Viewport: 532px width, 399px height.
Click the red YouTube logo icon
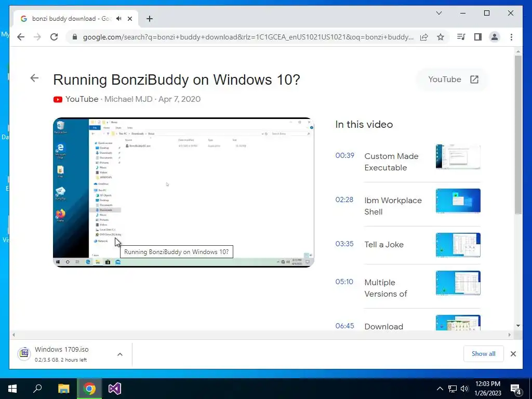[58, 99]
